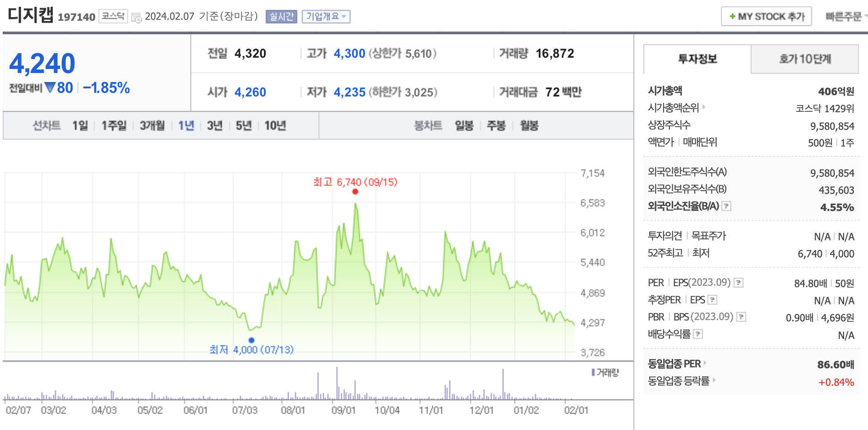Click the 시가 value 4,260
The height and width of the screenshot is (430, 868).
tap(250, 92)
